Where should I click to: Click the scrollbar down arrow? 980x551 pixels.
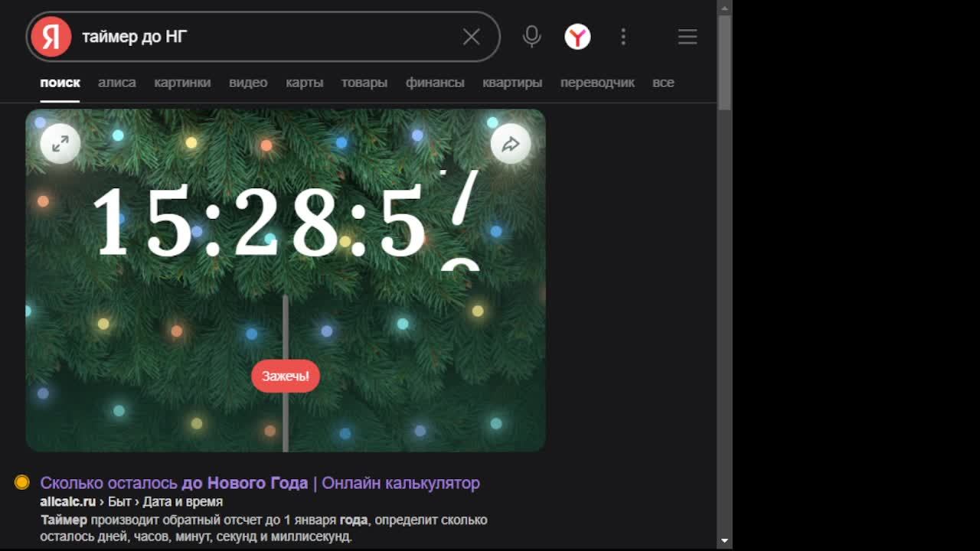(724, 541)
